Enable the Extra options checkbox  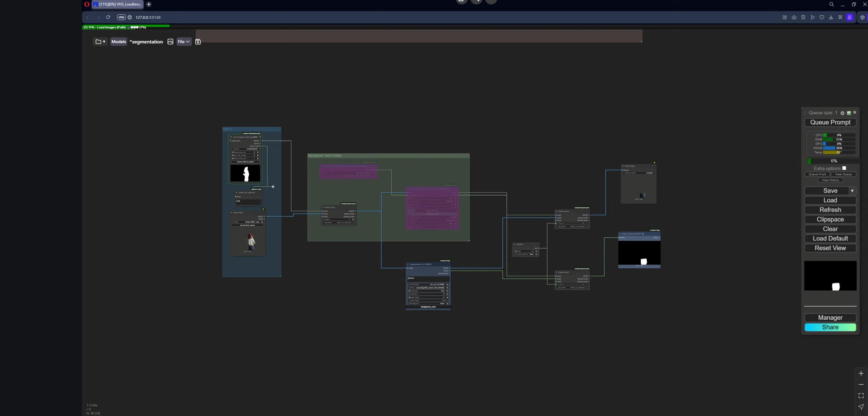(844, 168)
